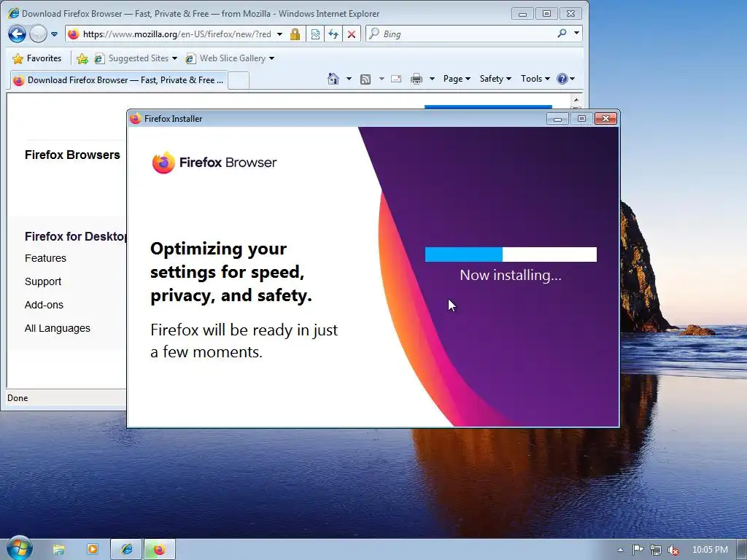Open a new blank tab
Image resolution: width=747 pixels, height=560 pixels.
click(x=239, y=80)
